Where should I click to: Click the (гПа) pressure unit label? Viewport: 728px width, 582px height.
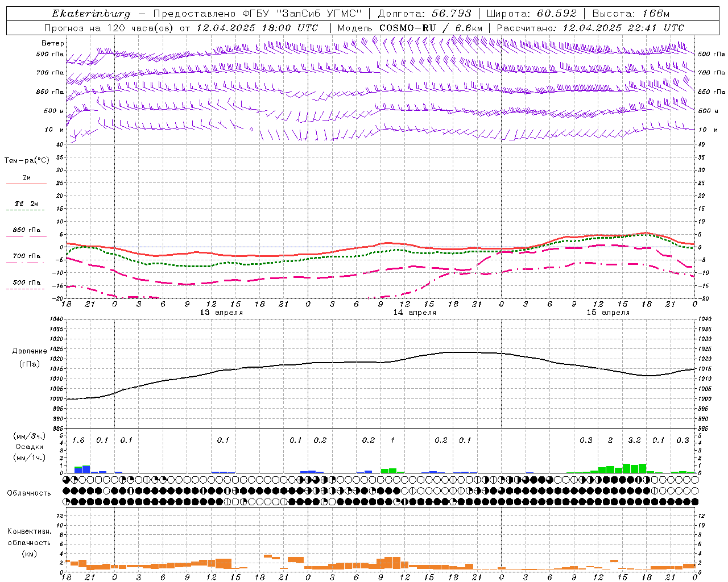(30, 364)
